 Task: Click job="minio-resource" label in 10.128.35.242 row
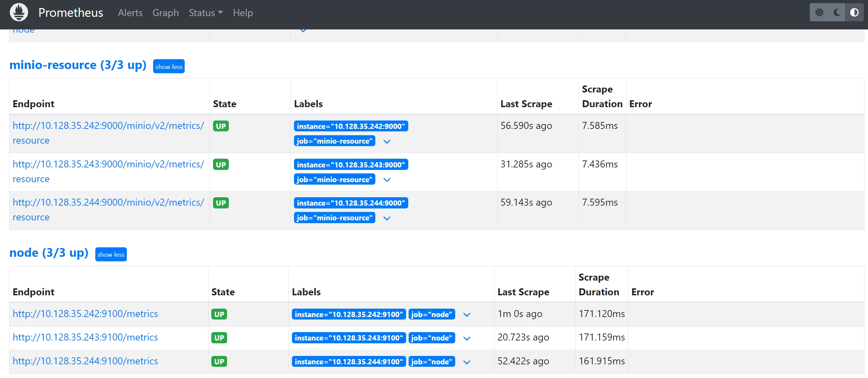(x=335, y=141)
